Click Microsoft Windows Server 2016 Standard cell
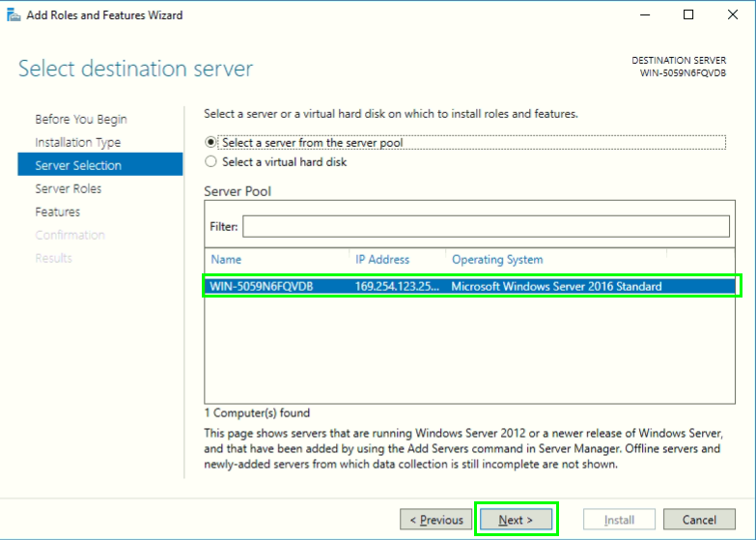This screenshot has width=756, height=540. click(x=556, y=286)
